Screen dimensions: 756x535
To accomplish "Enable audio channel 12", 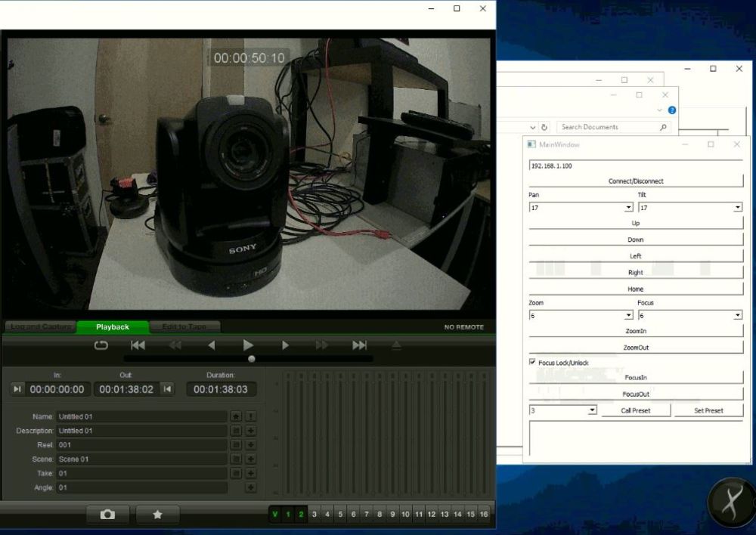I will pyautogui.click(x=432, y=515).
